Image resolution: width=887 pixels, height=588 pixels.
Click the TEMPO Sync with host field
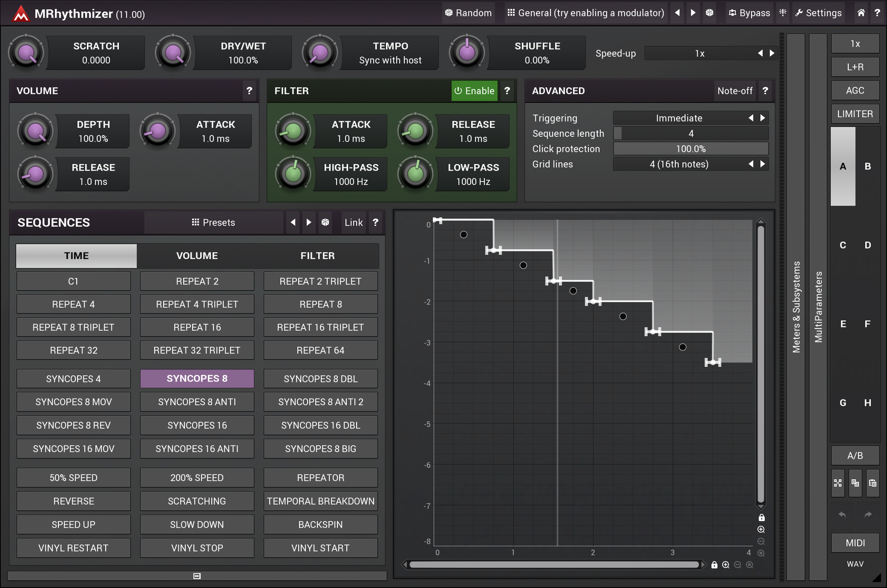[390, 53]
